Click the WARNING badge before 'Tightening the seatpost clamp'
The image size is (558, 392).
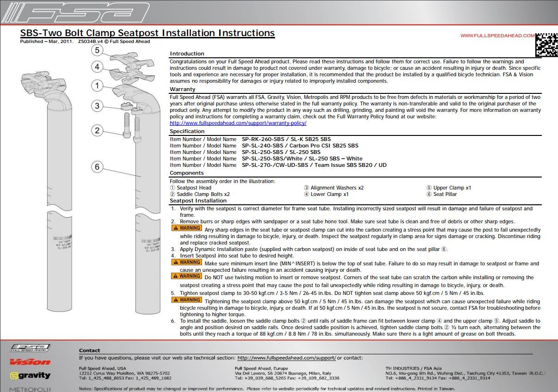point(186,300)
